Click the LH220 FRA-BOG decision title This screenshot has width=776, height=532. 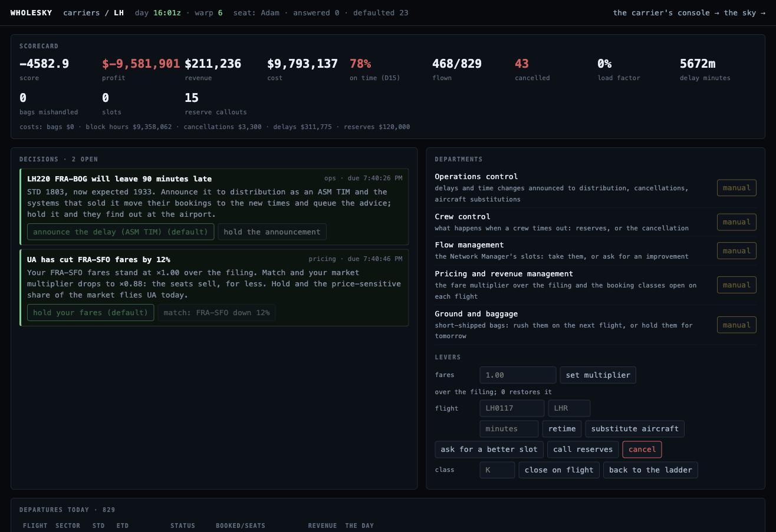[119, 179]
